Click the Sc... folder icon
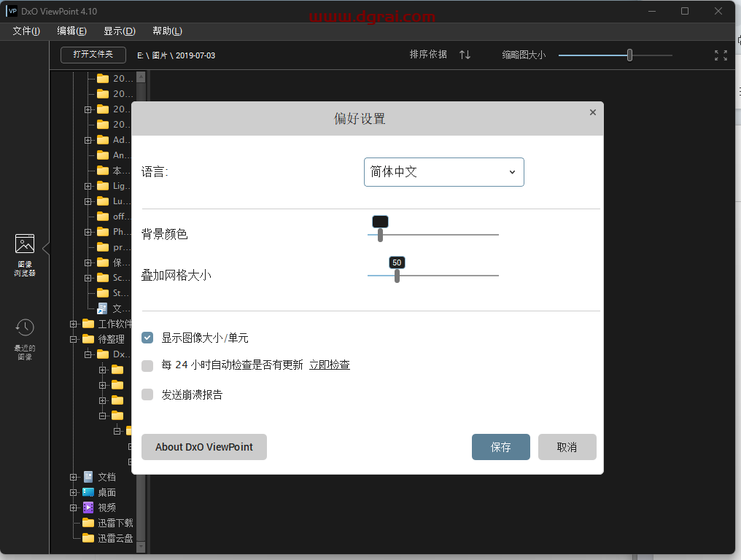The width and height of the screenshot is (741, 560). (x=103, y=278)
